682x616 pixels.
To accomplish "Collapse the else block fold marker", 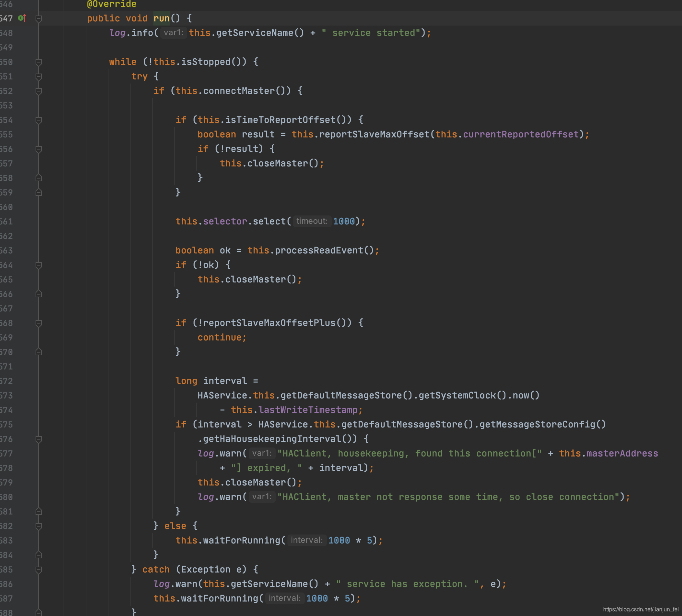I will [x=39, y=526].
